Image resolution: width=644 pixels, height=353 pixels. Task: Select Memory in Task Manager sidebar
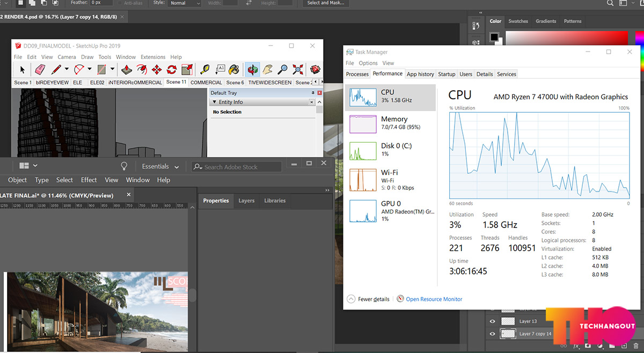click(390, 123)
